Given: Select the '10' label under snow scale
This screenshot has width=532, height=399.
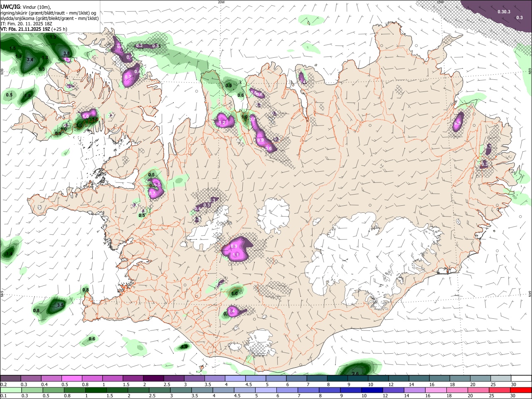Looking at the screenshot, I should coord(370,384).
